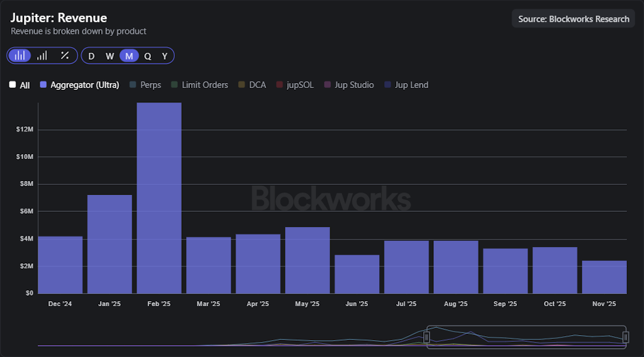Click the Feb '25 revenue bar
Viewport: 644px width, 357px height.
tap(159, 198)
